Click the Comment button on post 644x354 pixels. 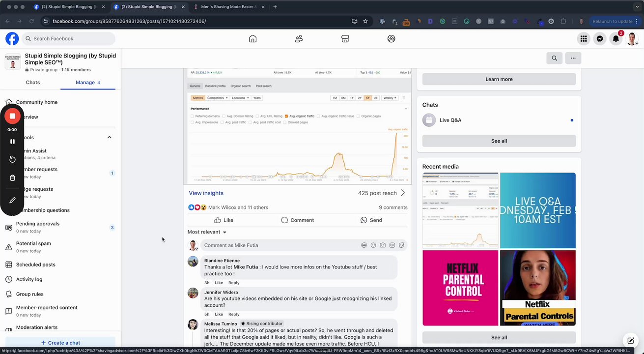click(297, 220)
